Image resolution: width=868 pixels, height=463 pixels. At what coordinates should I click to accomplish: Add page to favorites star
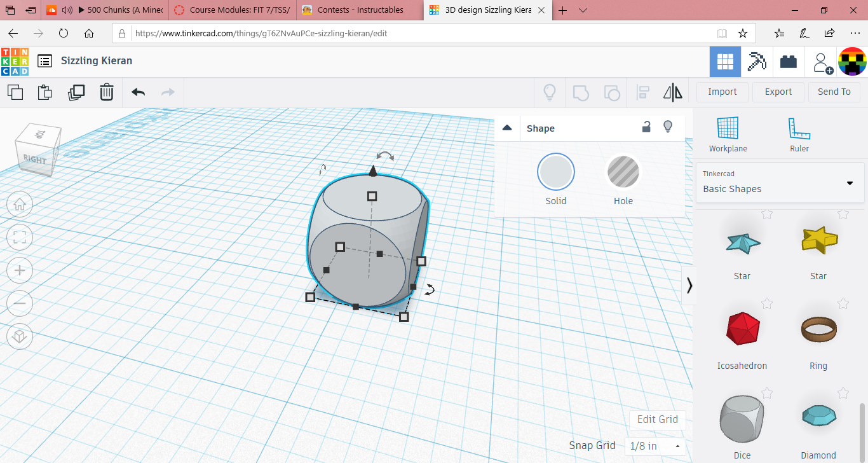742,33
